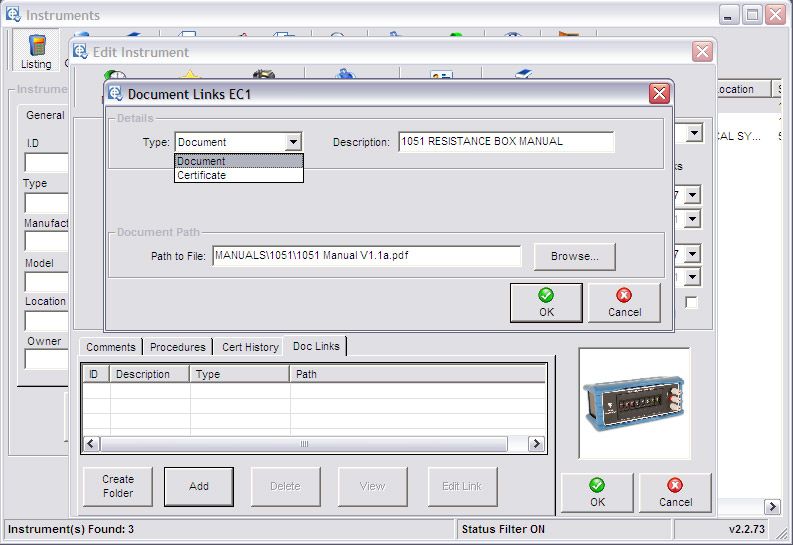Switch to the Comments tab
Viewport: 793px width, 545px height.
(x=111, y=347)
